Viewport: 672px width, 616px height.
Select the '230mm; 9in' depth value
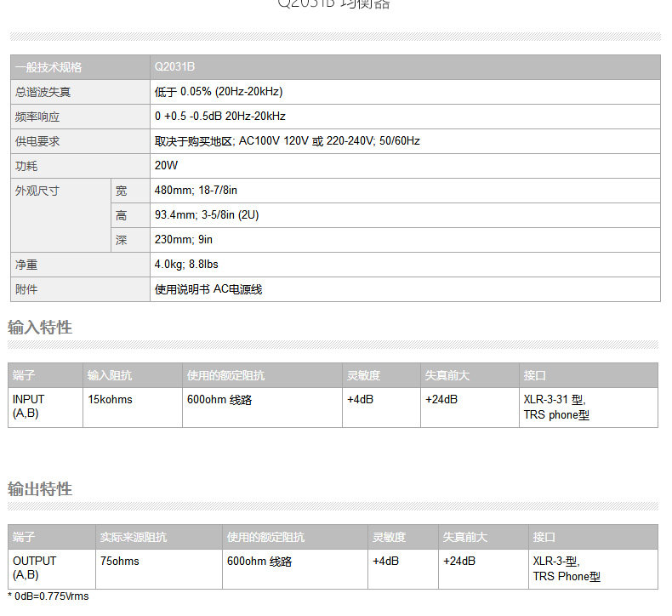coord(184,240)
